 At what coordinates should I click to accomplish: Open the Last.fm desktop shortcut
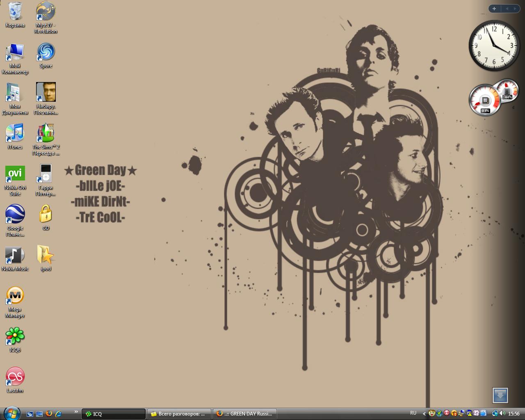tap(15, 380)
